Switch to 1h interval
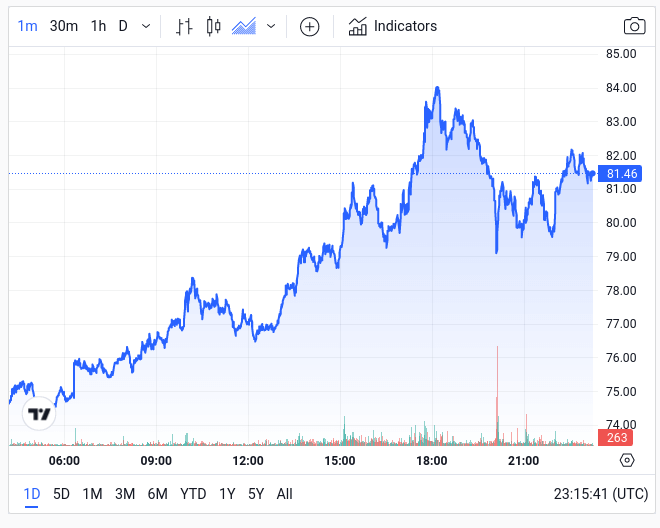660x528 pixels. [98, 26]
